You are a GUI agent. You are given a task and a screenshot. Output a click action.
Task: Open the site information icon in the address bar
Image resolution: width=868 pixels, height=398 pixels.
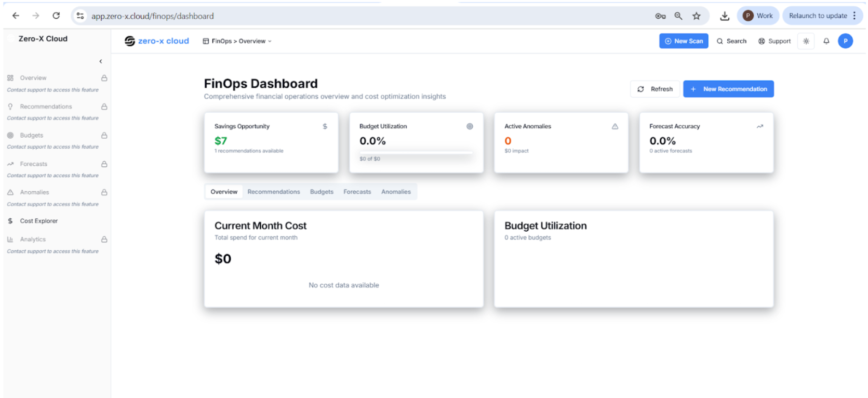click(81, 16)
